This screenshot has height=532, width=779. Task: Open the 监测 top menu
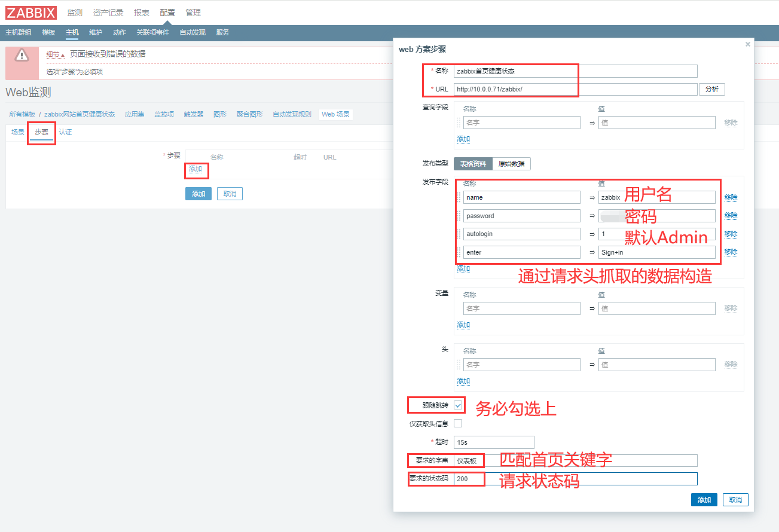click(75, 13)
